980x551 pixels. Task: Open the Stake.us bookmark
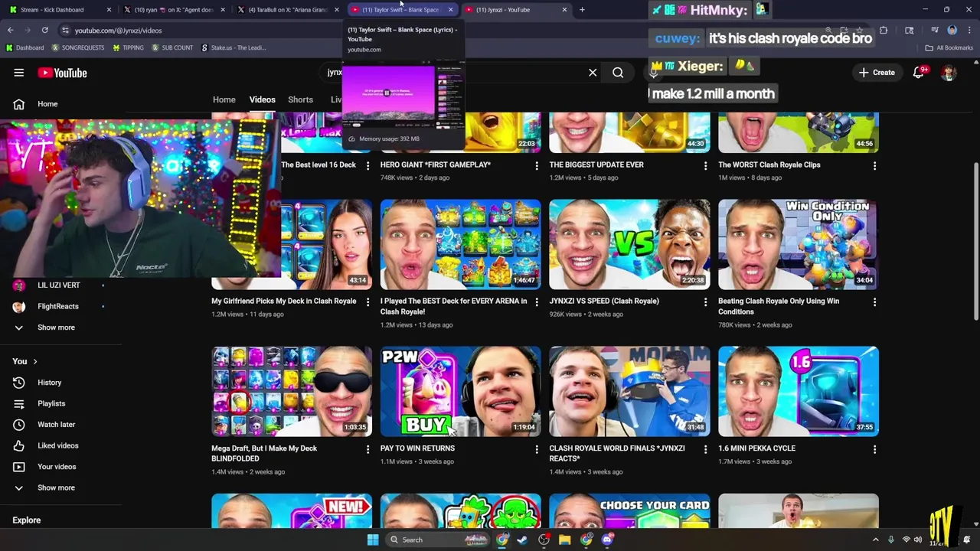(234, 47)
